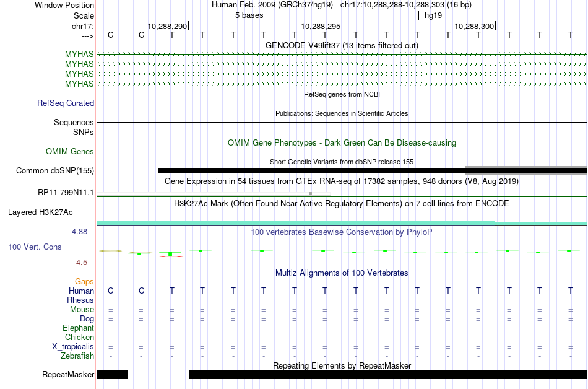588x389 pixels.
Task: Open Publications: Sequences in Scientific Articles title
Action: point(342,113)
